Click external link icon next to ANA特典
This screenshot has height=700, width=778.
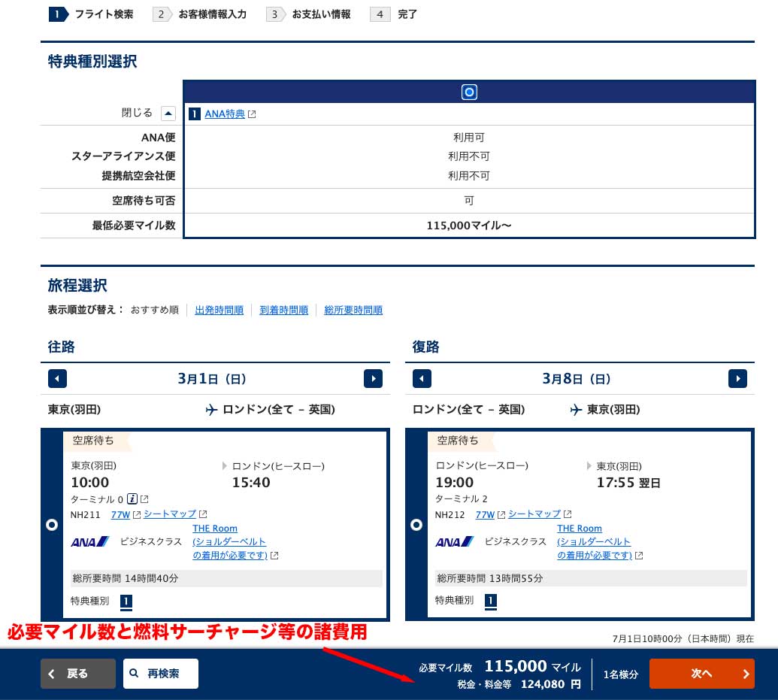point(252,114)
